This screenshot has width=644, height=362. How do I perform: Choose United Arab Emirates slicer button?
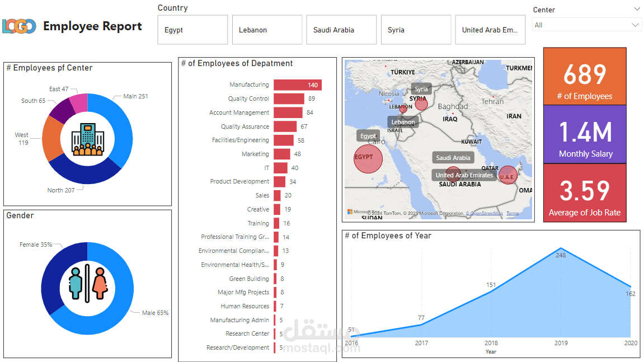490,30
